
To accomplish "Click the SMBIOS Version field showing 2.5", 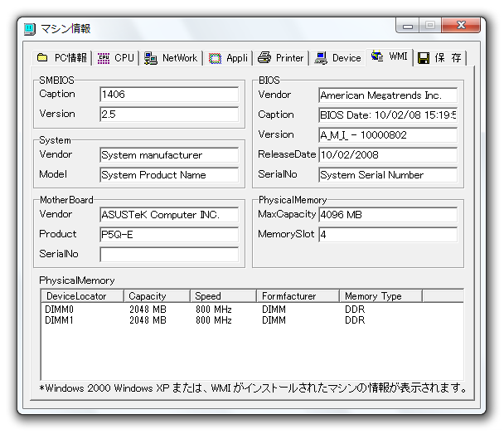I will (169, 115).
